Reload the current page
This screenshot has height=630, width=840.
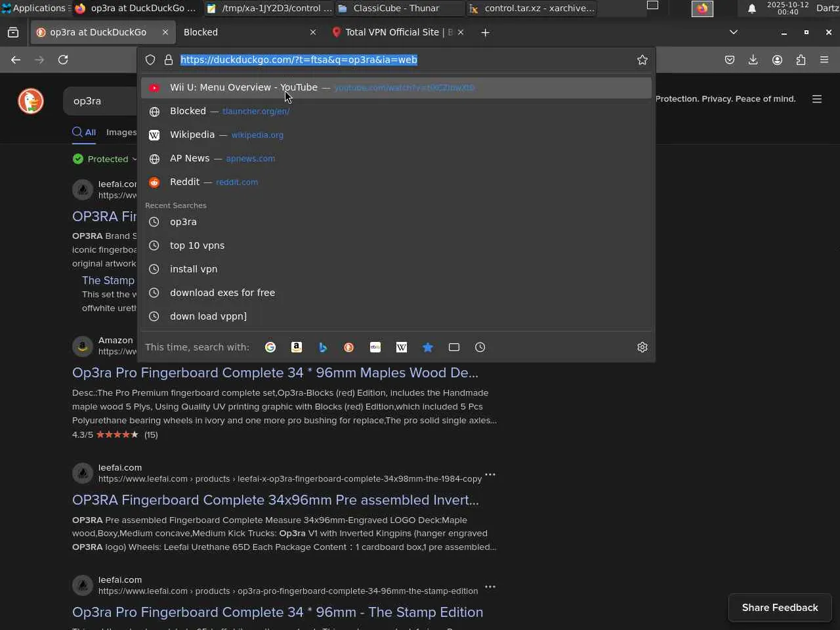pyautogui.click(x=63, y=60)
